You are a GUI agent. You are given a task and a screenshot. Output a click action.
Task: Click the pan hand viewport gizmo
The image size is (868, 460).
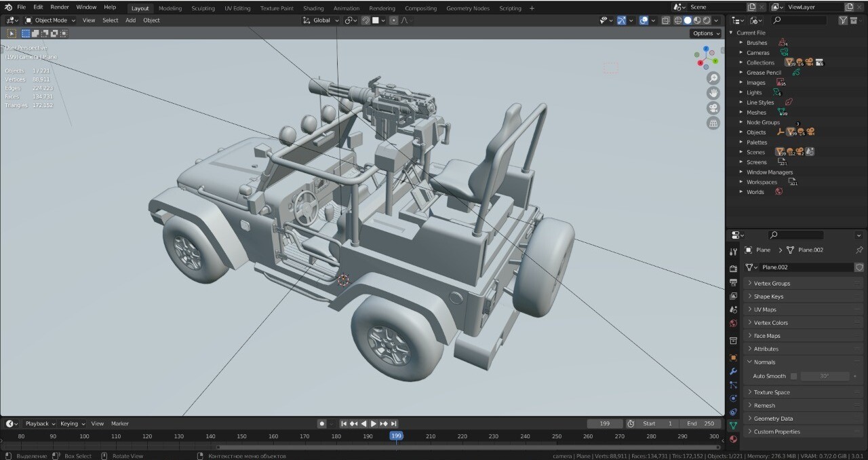pos(713,93)
